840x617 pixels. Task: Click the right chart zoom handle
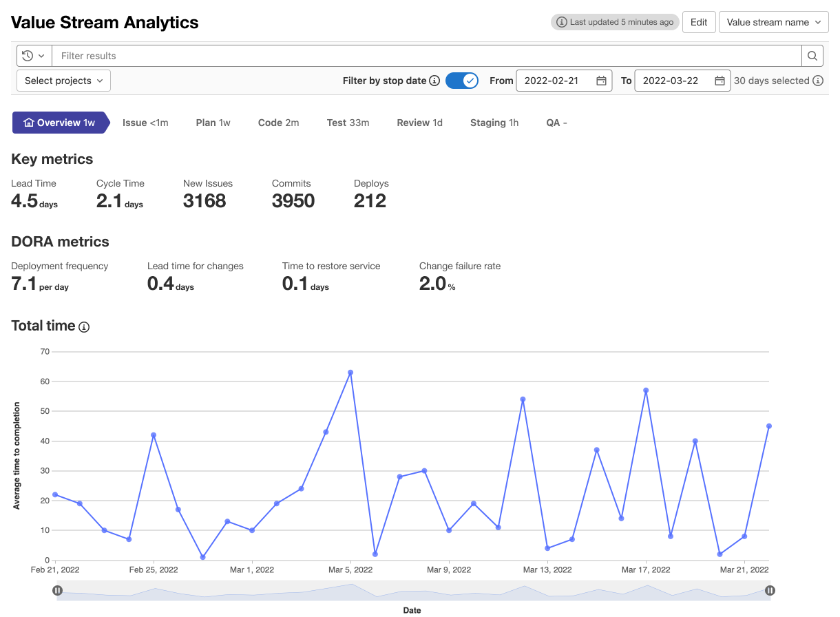770,590
